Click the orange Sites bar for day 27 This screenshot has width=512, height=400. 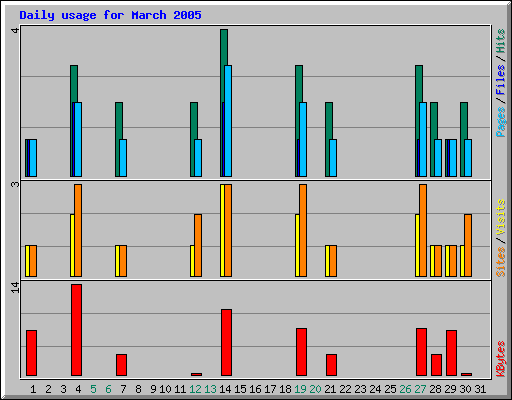pyautogui.click(x=423, y=230)
